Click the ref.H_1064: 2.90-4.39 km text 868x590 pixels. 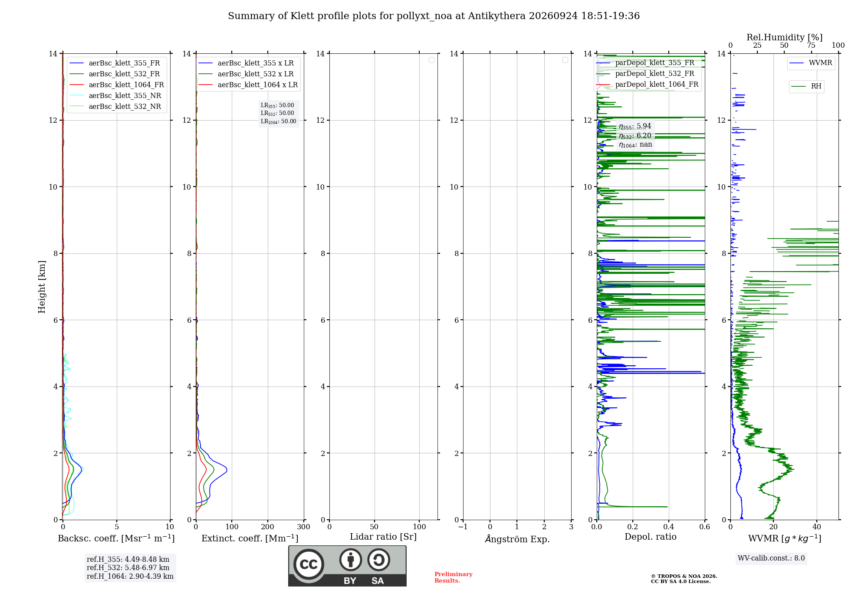(x=130, y=577)
